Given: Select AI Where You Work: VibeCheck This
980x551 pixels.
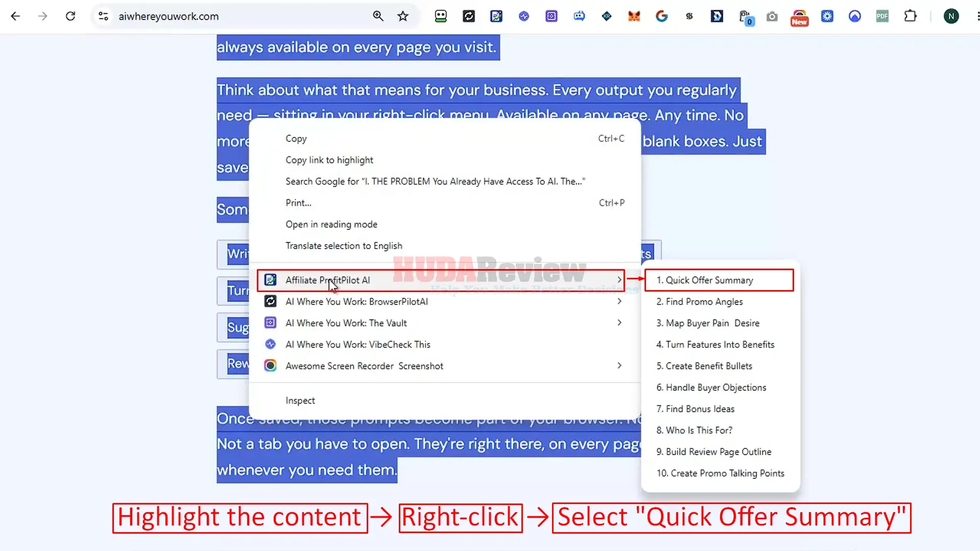Looking at the screenshot, I should pyautogui.click(x=445, y=344).
